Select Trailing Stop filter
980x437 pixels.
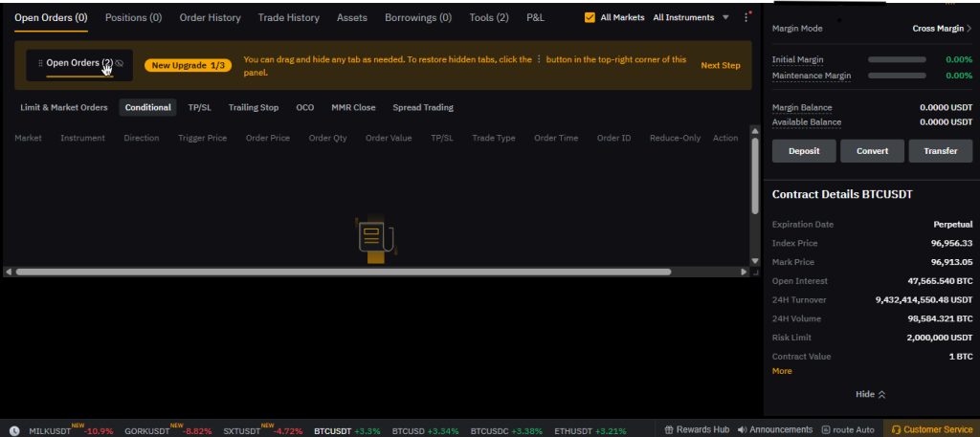(253, 107)
